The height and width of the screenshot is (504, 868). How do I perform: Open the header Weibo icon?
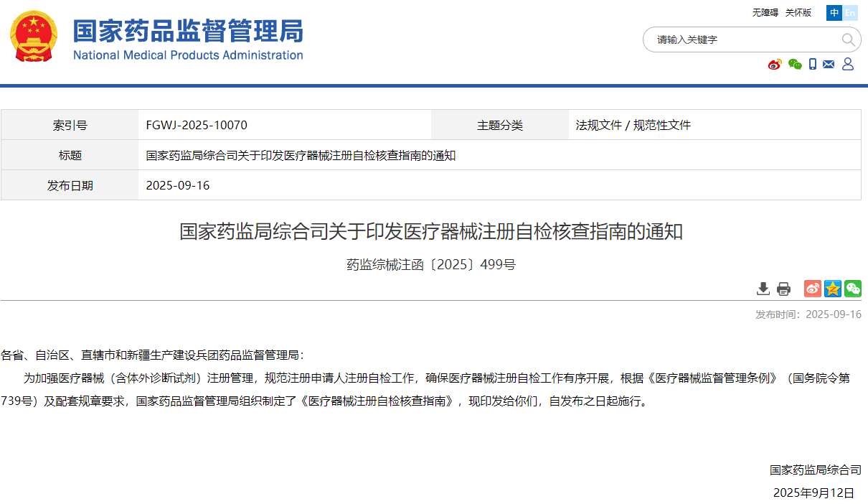coord(775,65)
